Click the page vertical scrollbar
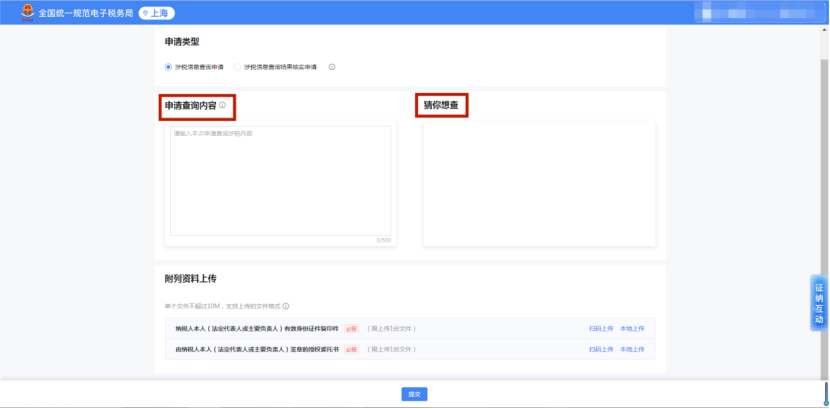Image resolution: width=830 pixels, height=409 pixels. tap(825, 150)
